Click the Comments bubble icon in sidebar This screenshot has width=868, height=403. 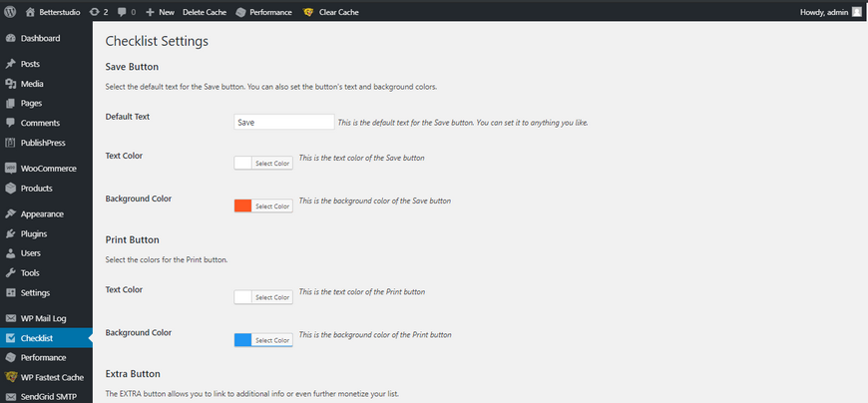coord(11,123)
